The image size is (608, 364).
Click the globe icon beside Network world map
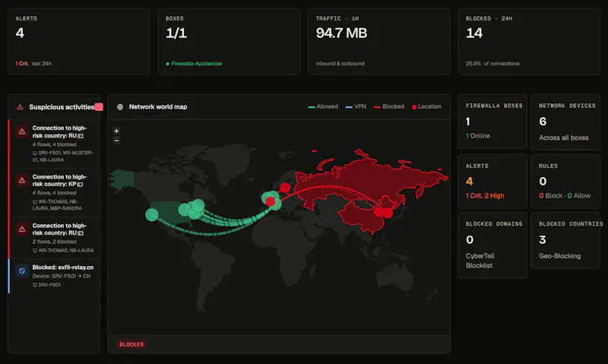120,107
